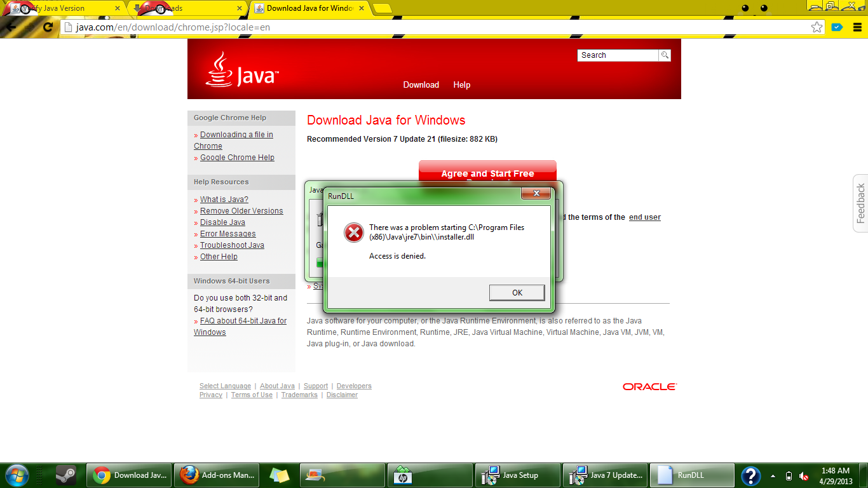The height and width of the screenshot is (488, 868).
Task: Click the blue extension icon in toolbar
Action: tap(837, 27)
